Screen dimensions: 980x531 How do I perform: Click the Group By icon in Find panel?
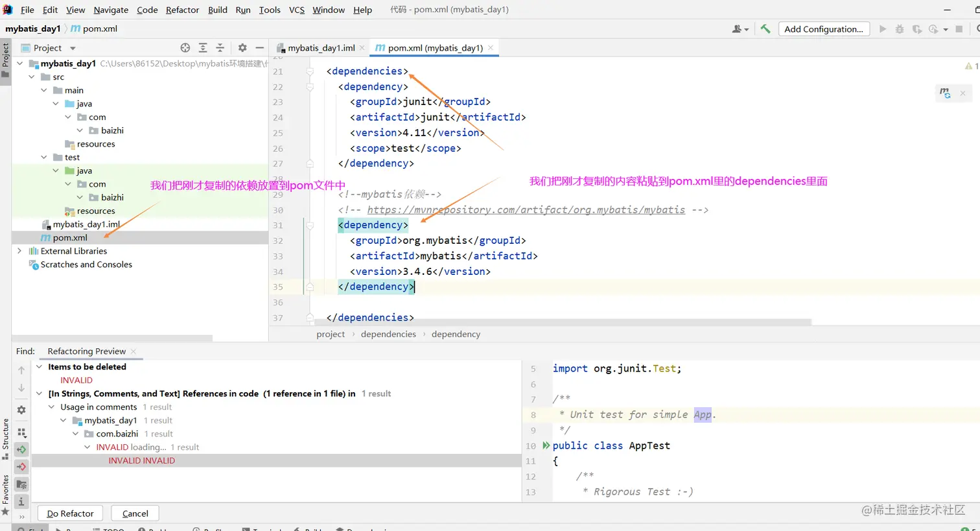(21, 432)
